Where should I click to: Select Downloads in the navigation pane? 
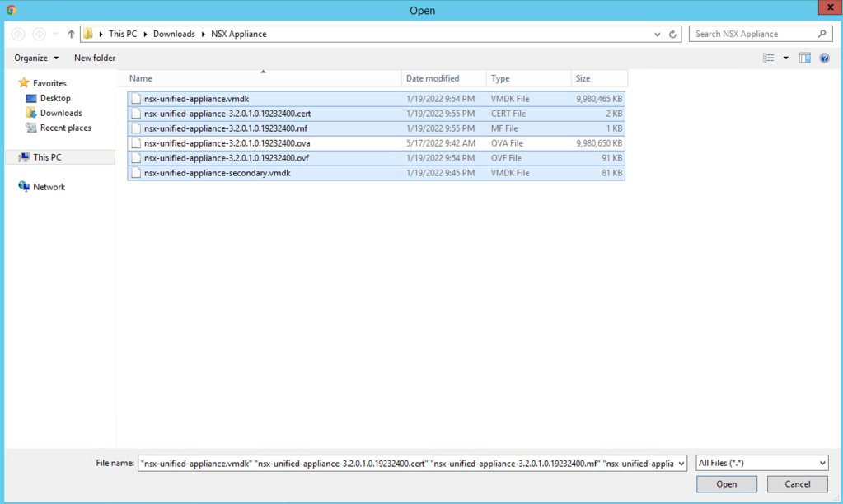point(60,113)
